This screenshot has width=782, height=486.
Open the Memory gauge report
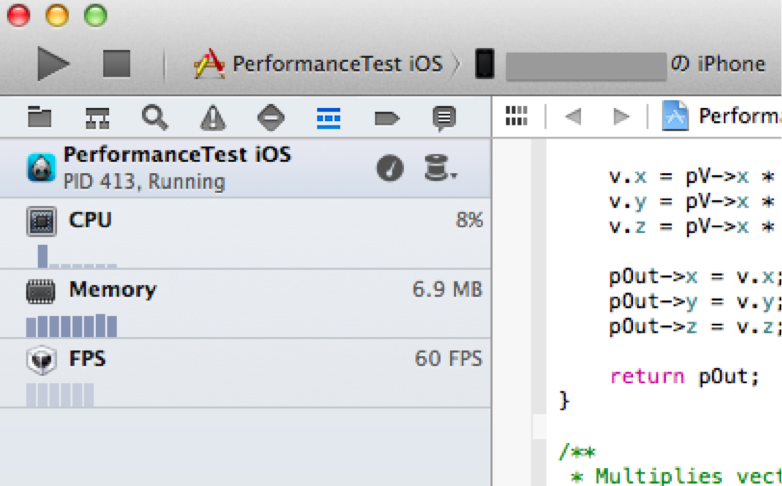[x=245, y=303]
